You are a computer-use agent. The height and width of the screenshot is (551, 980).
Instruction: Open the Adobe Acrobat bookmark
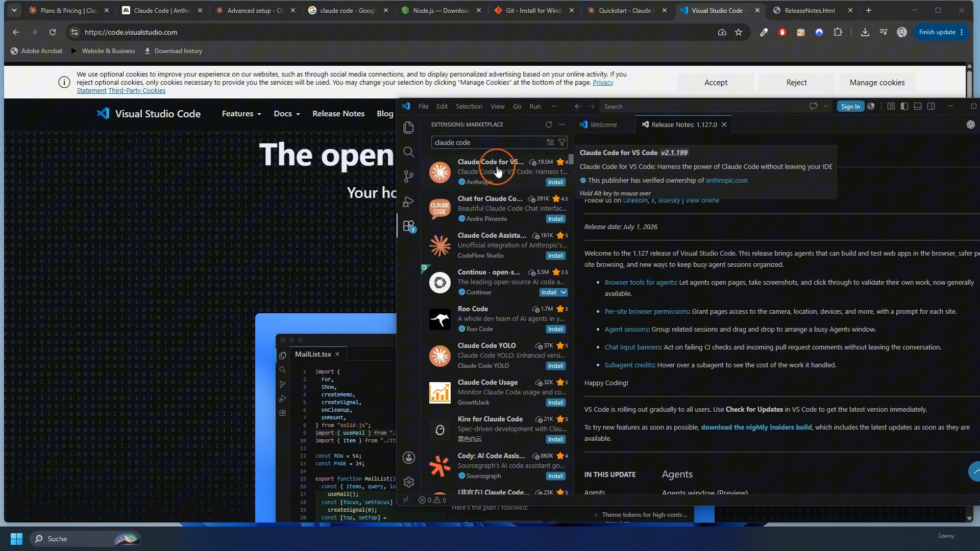[36, 51]
